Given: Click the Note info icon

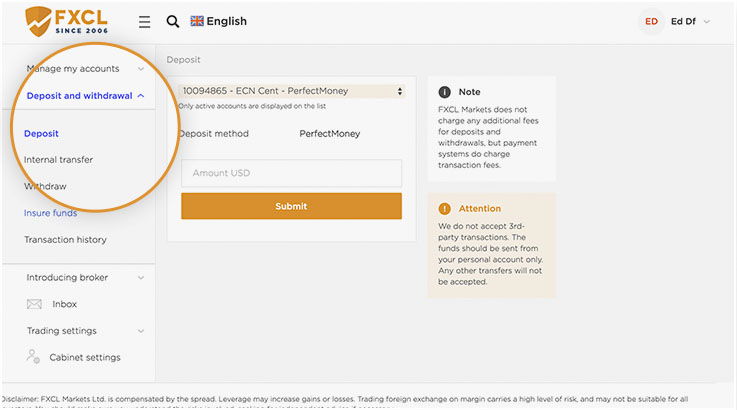Looking at the screenshot, I should pyautogui.click(x=444, y=92).
